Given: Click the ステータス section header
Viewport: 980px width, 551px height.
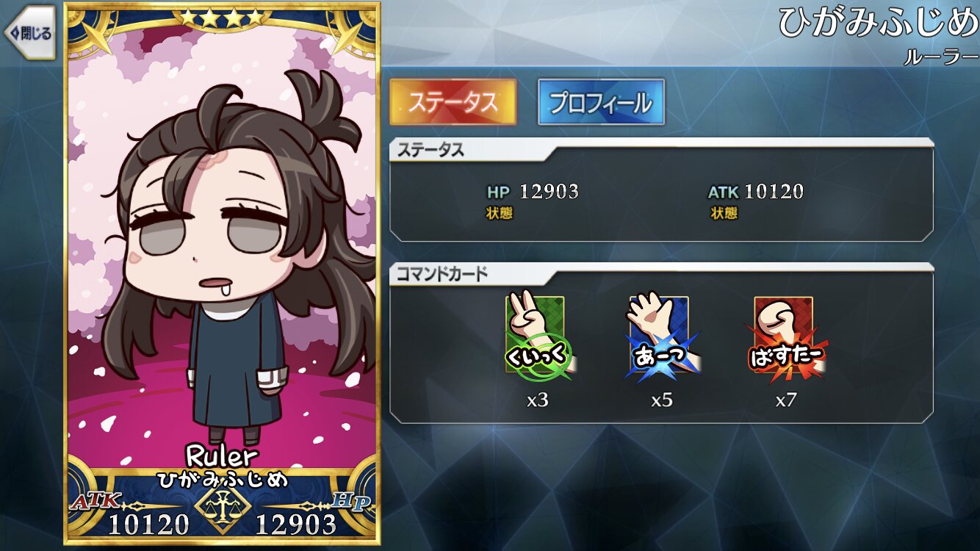Looking at the screenshot, I should [x=430, y=151].
